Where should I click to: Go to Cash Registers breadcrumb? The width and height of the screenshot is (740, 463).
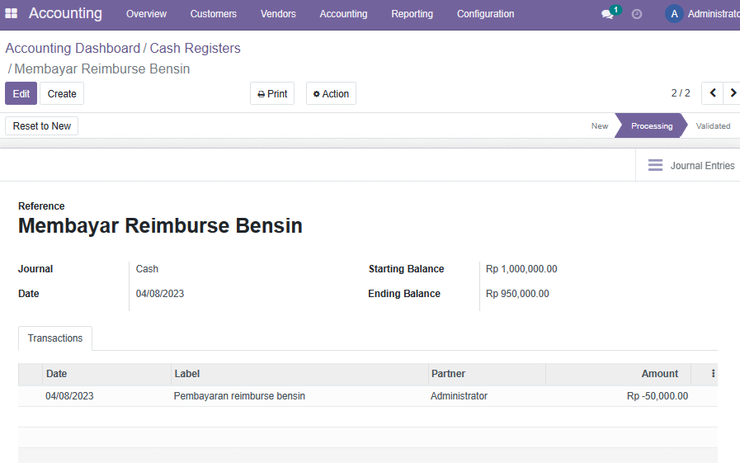tap(195, 48)
